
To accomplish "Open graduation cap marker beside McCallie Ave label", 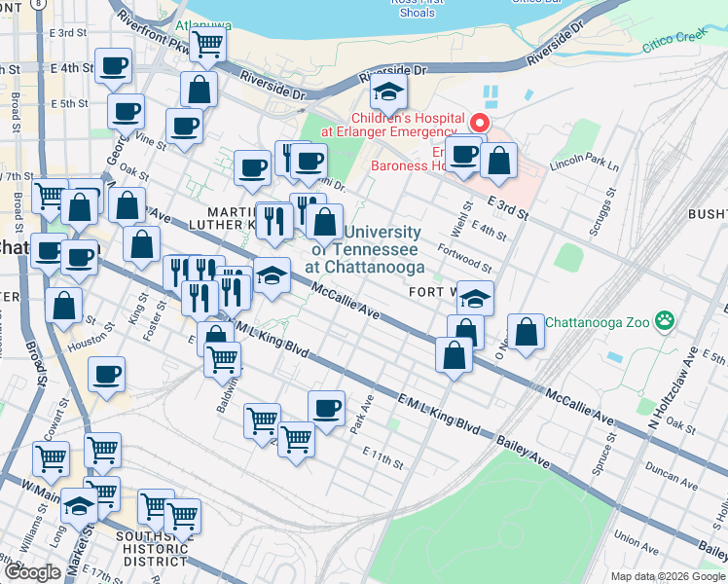I will [x=273, y=276].
